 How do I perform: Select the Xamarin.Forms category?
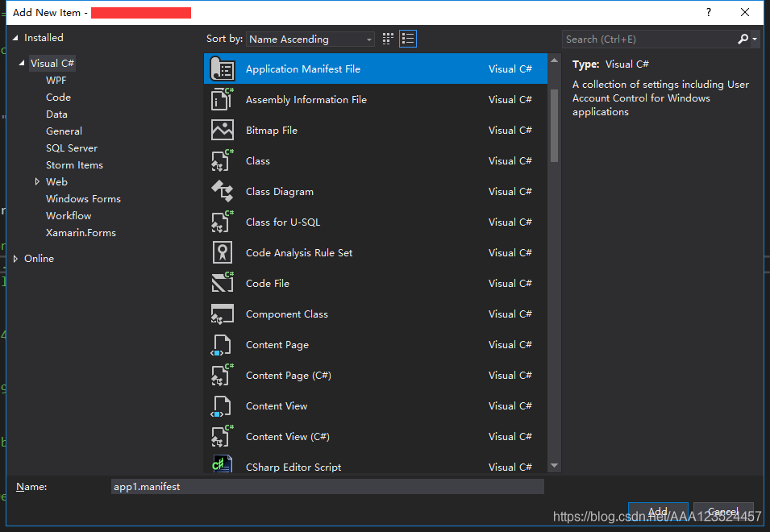click(x=81, y=233)
